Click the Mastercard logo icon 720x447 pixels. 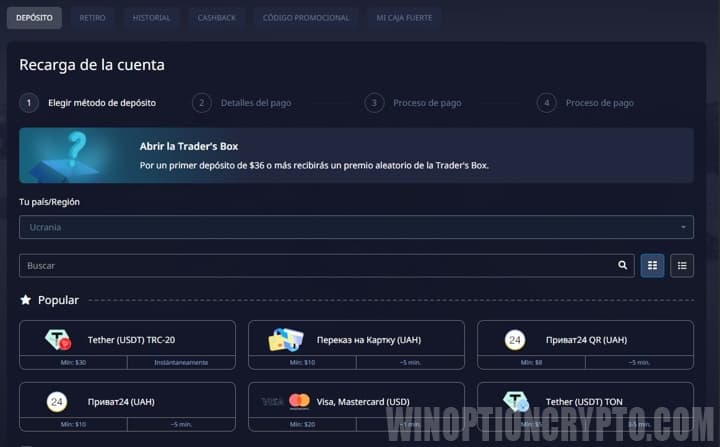coord(299,402)
